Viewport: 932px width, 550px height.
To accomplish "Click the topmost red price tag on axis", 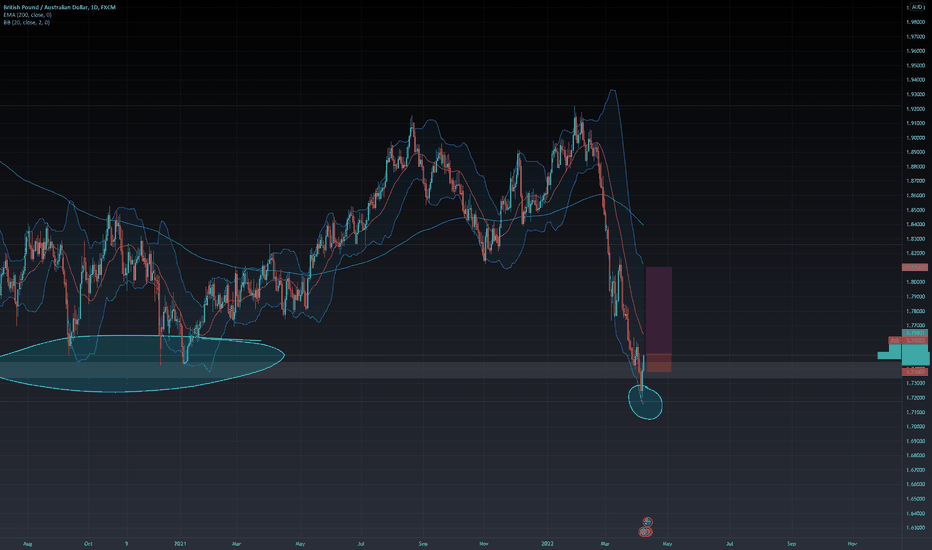I will [x=914, y=268].
